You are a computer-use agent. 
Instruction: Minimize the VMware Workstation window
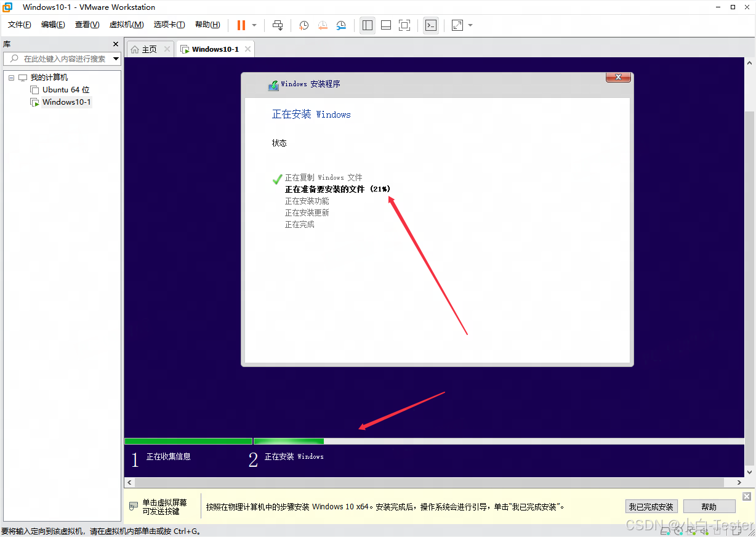coord(718,7)
